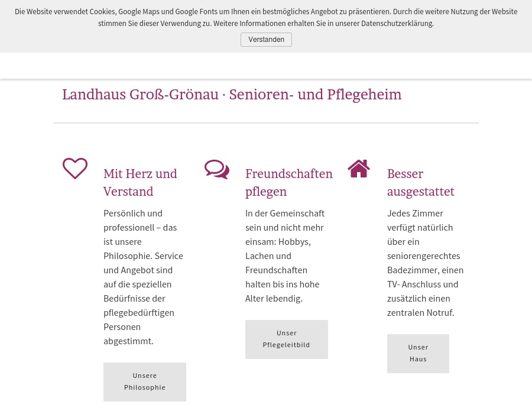This screenshot has height=414, width=532.
Task: Click the "Besser ausgestattet" heading
Action: (x=420, y=182)
